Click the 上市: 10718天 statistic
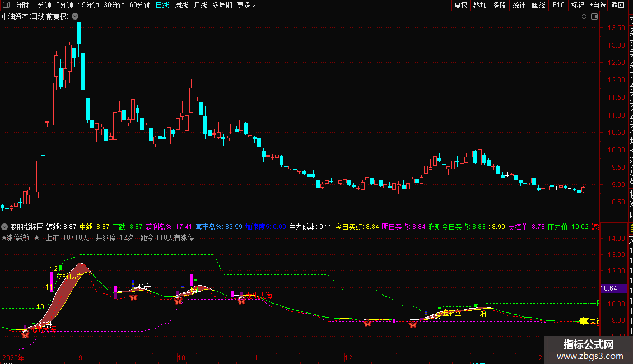This screenshot has width=633, height=364. [x=67, y=237]
